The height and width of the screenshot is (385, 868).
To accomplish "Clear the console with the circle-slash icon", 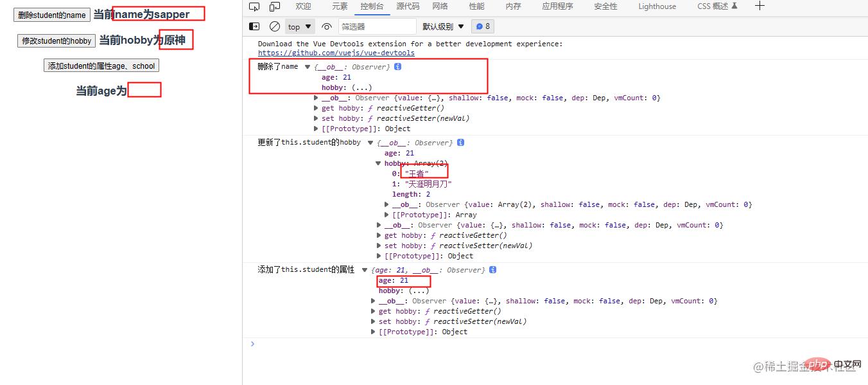I will [x=275, y=26].
